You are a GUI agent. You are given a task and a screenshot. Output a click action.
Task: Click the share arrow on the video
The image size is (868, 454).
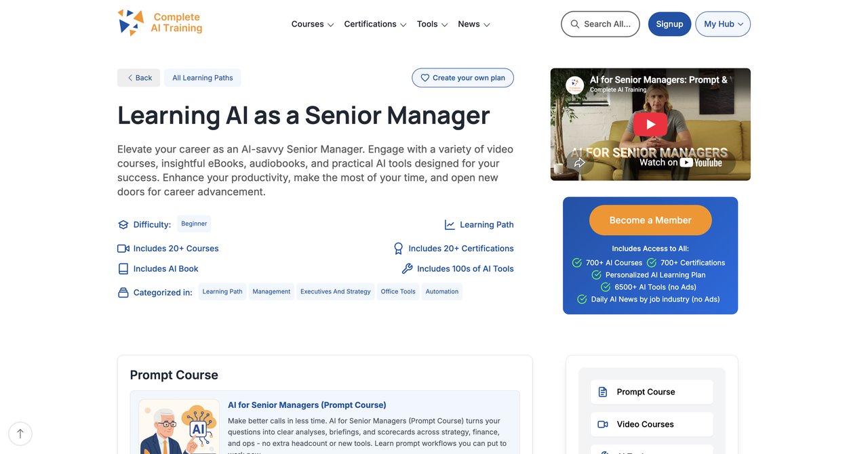579,163
